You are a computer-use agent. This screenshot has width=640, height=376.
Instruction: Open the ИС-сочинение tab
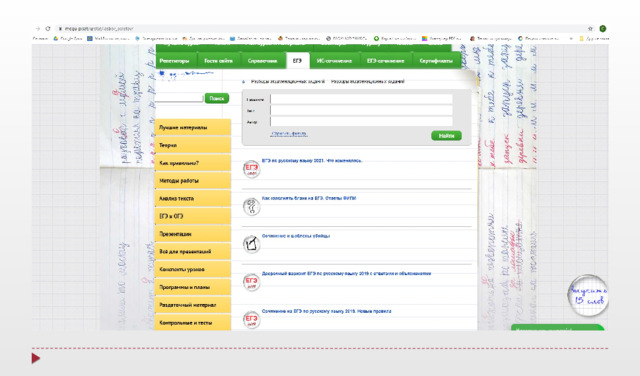coord(334,61)
